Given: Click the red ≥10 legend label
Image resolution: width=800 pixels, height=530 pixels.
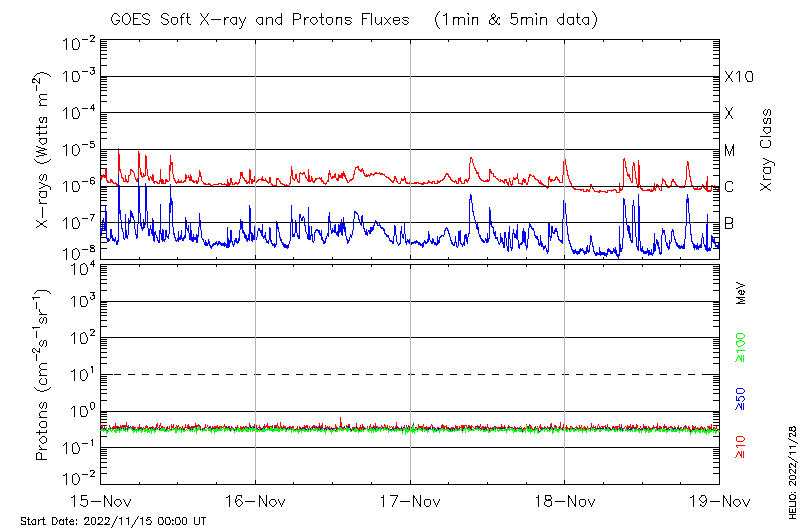Looking at the screenshot, I should coord(741,447).
